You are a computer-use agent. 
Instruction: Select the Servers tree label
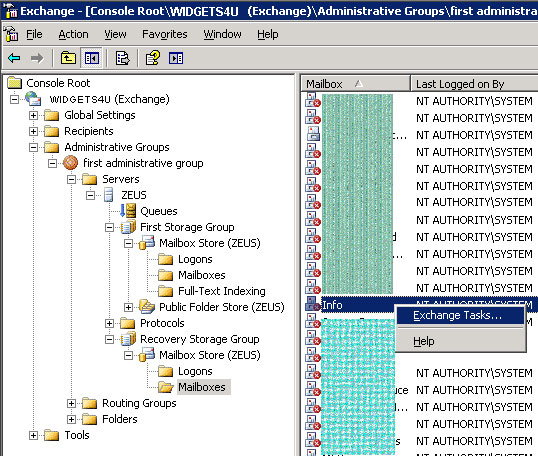(x=121, y=179)
